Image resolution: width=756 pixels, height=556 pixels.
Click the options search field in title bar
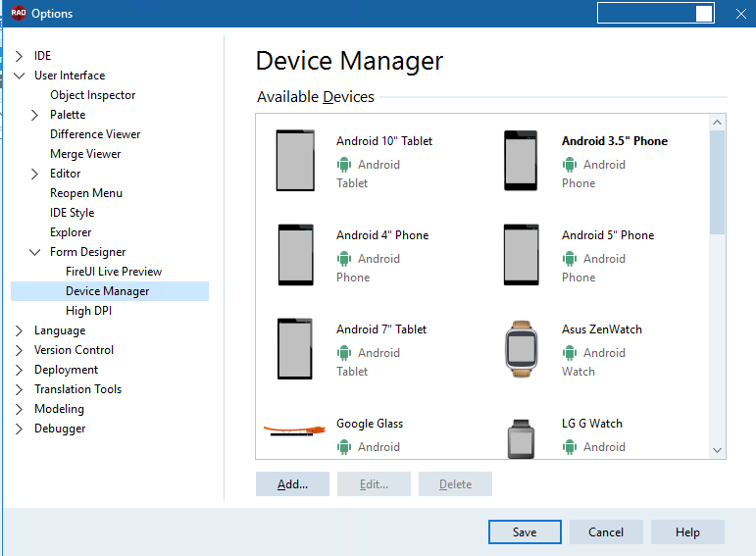click(656, 13)
